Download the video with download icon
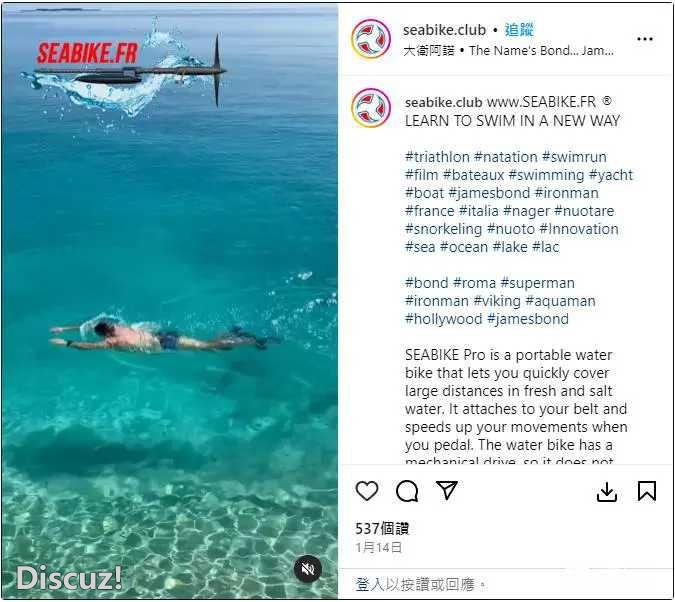675x602 pixels. (607, 492)
